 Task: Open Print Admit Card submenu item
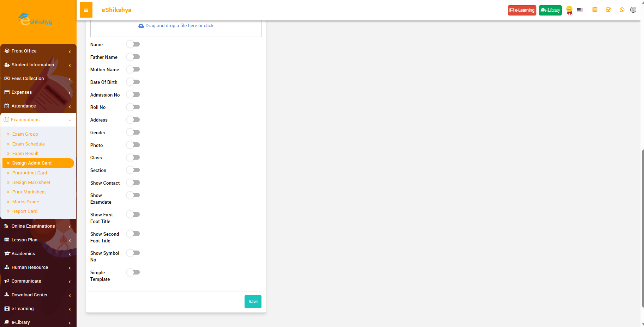point(30,173)
